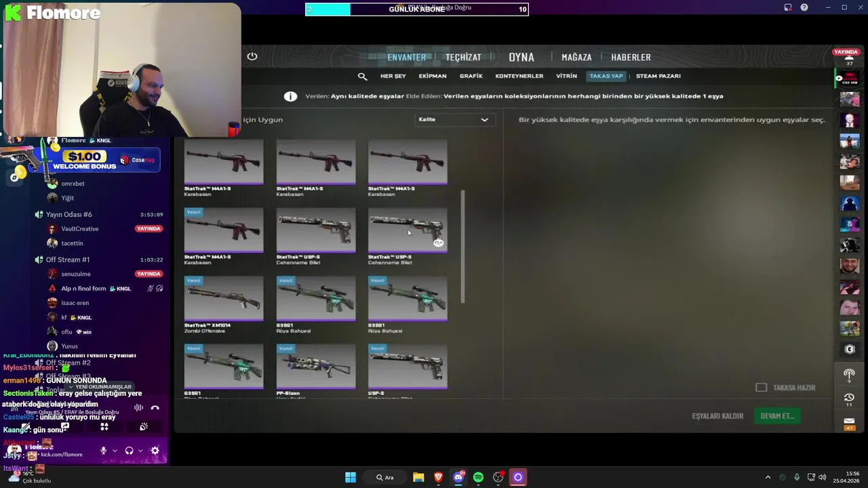The width and height of the screenshot is (868, 488).
Task: Open Spotify from the taskbar
Action: tap(478, 477)
